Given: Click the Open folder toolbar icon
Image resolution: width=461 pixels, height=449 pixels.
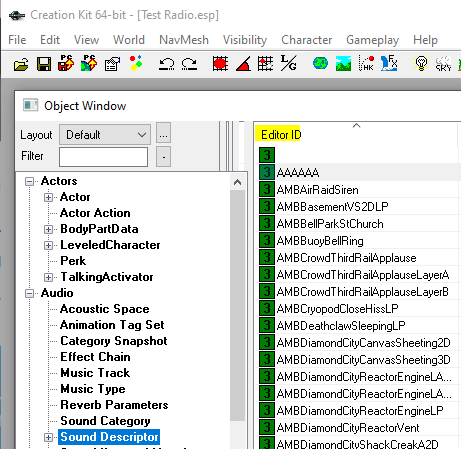Looking at the screenshot, I should click(21, 64).
